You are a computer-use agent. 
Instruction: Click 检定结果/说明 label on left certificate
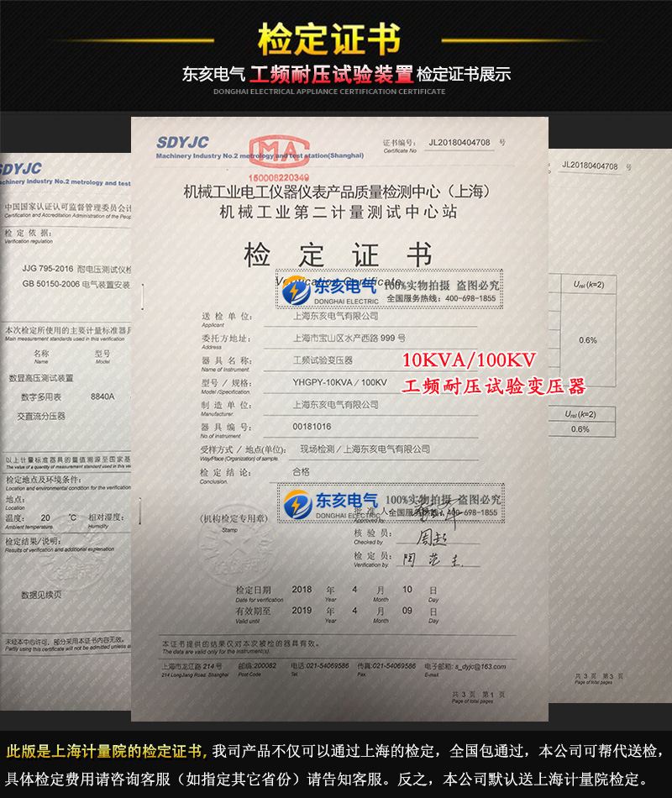[33, 541]
